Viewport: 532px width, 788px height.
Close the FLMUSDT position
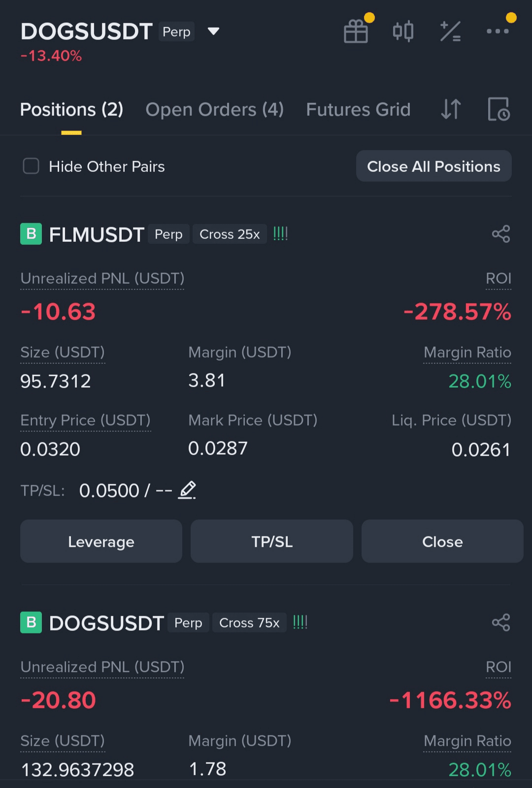(442, 541)
